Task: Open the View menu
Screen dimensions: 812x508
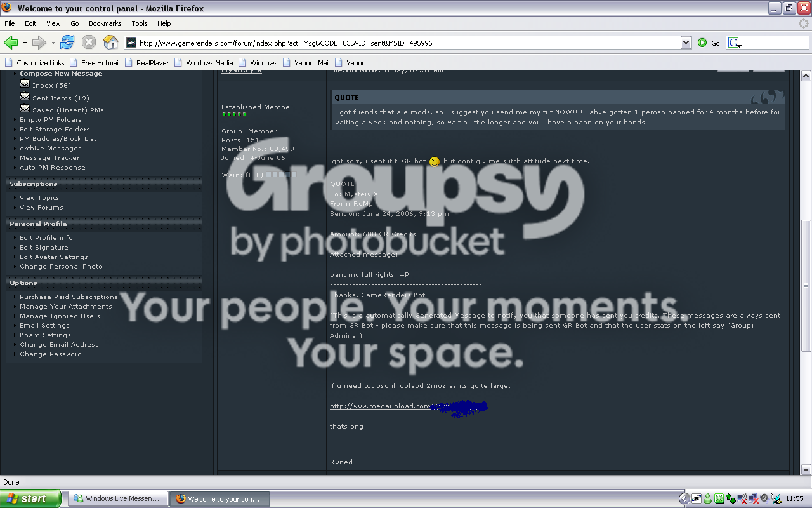Action: (53, 23)
